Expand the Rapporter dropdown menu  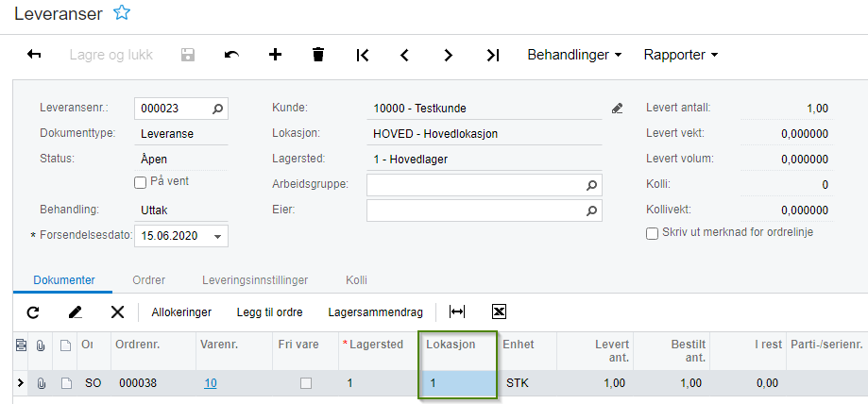681,55
